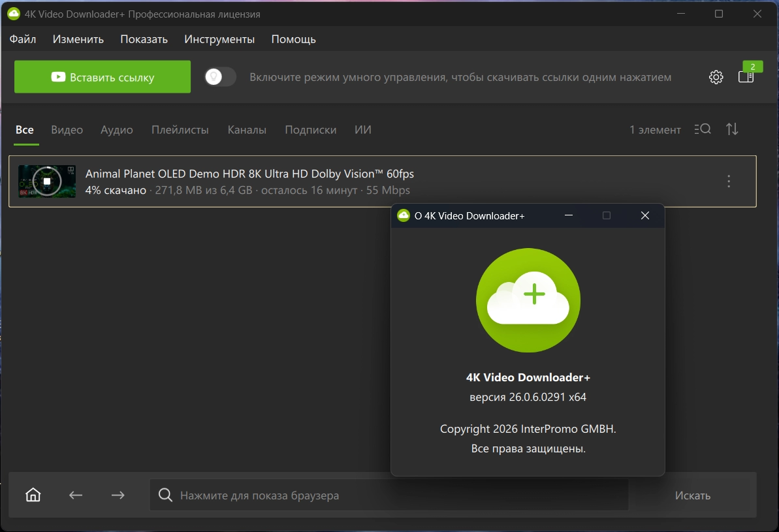
Task: Click the 1 элемент counter label
Action: click(x=655, y=130)
